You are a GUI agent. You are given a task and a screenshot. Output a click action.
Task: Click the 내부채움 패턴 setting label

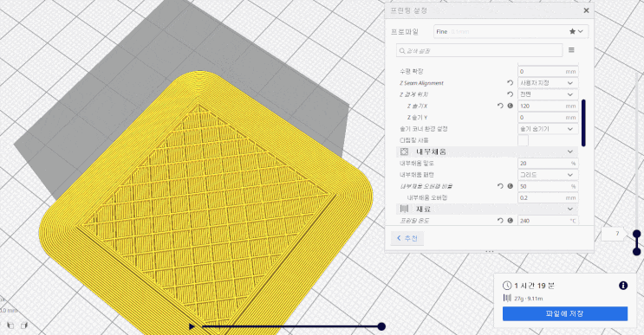click(x=417, y=175)
